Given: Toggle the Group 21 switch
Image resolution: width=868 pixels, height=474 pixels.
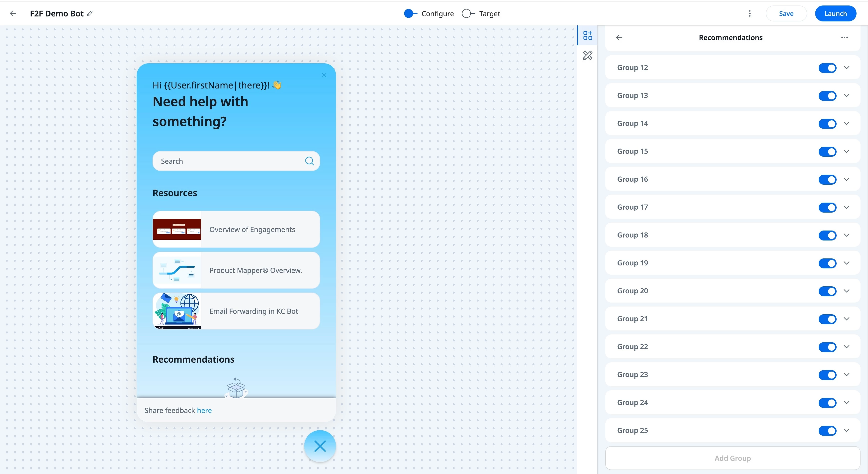Looking at the screenshot, I should pos(828,319).
